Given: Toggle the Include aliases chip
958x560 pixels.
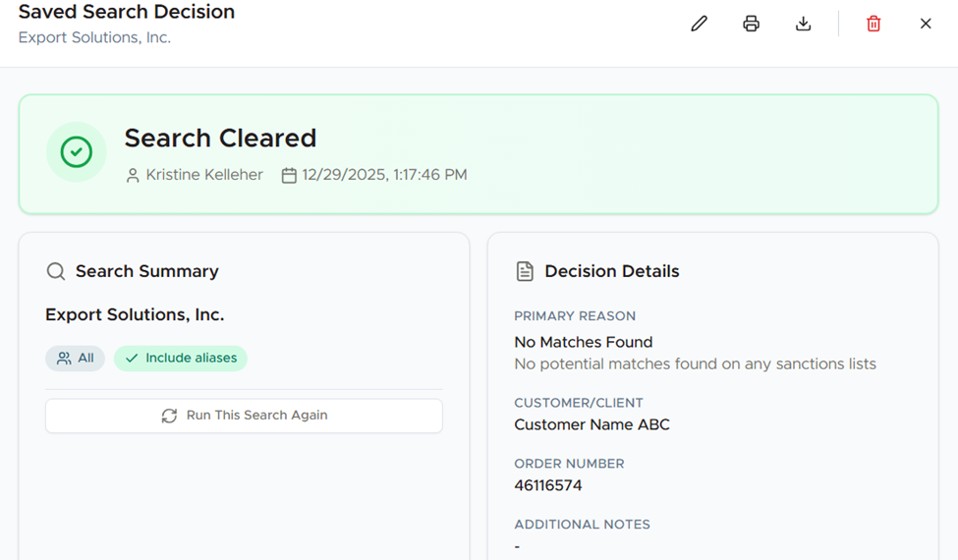Looking at the screenshot, I should click(181, 359).
